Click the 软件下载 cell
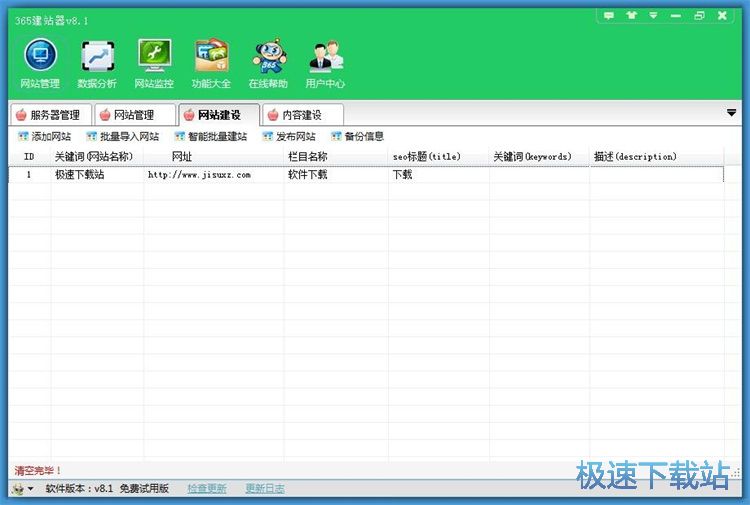This screenshot has width=750, height=505. (336, 175)
